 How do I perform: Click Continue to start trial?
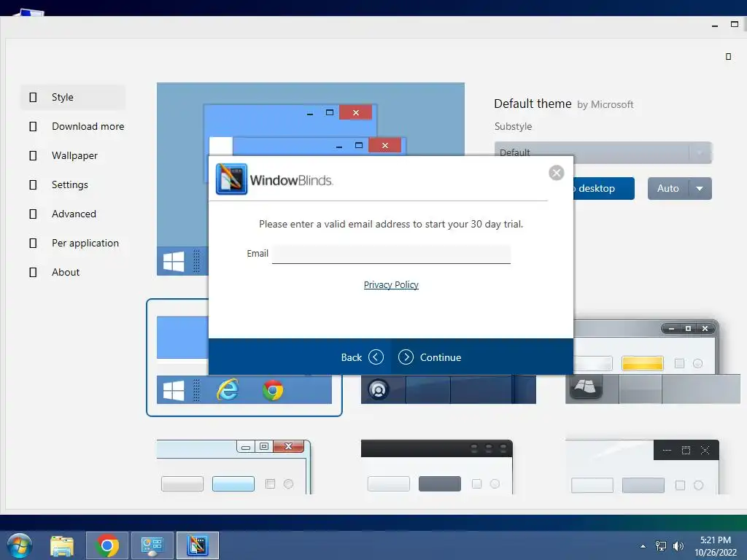430,357
